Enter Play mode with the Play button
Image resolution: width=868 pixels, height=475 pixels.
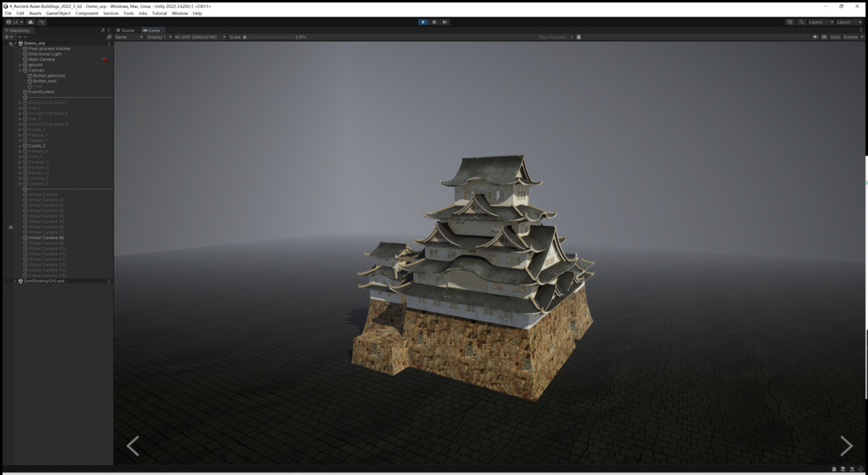425,21
